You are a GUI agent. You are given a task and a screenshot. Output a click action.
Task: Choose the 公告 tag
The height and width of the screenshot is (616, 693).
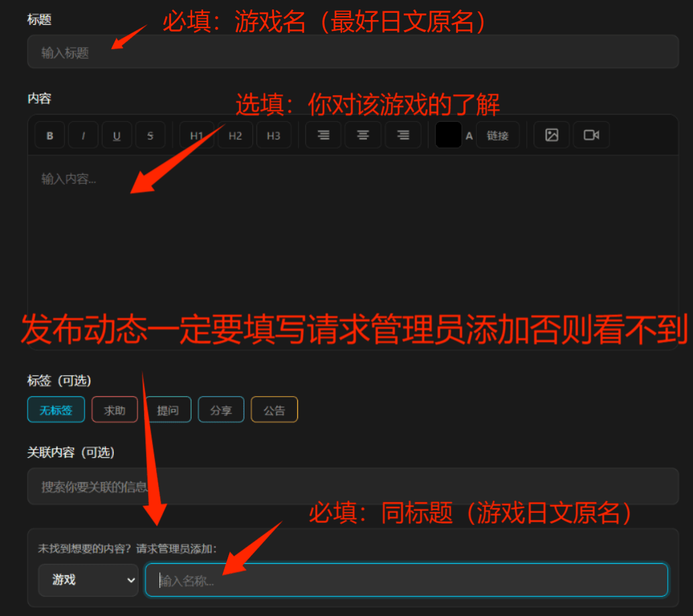pos(274,410)
